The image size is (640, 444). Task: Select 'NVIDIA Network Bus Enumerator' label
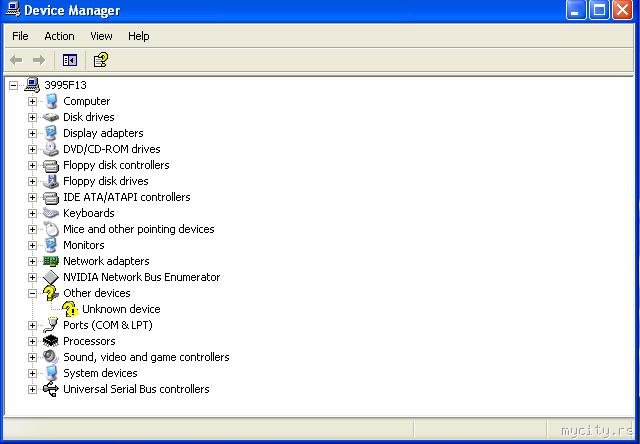point(142,278)
